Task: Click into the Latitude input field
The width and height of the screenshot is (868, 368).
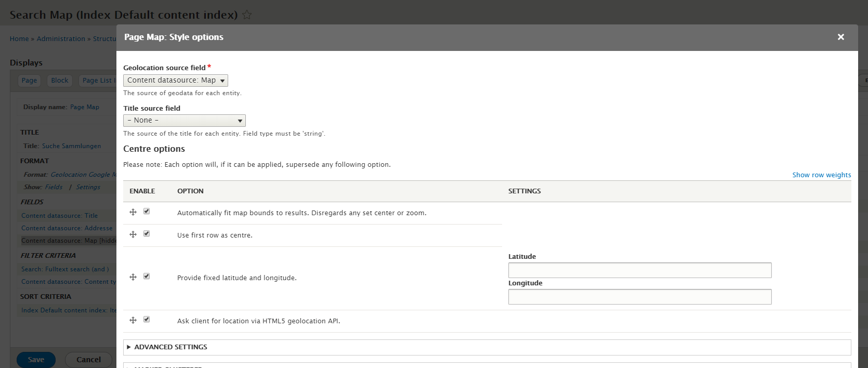Action: (639, 270)
